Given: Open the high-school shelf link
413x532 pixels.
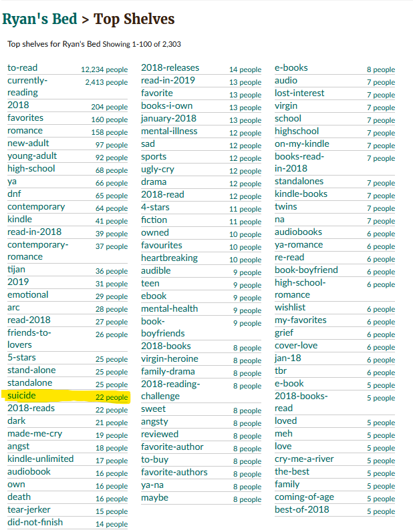Looking at the screenshot, I should pyautogui.click(x=31, y=169).
